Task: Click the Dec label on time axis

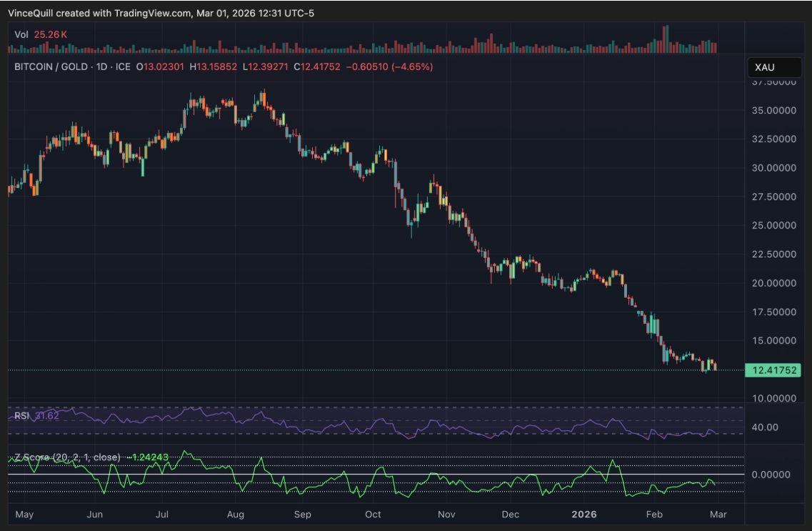Action: tap(510, 515)
